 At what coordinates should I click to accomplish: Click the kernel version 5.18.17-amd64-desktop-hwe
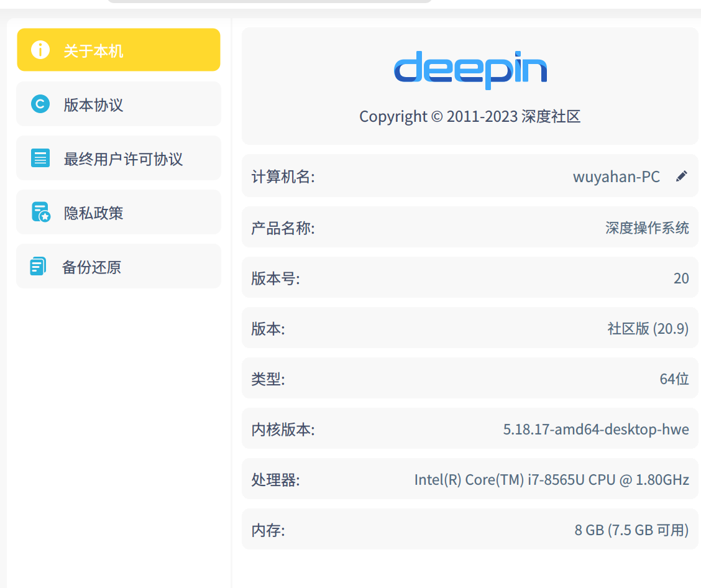point(596,430)
